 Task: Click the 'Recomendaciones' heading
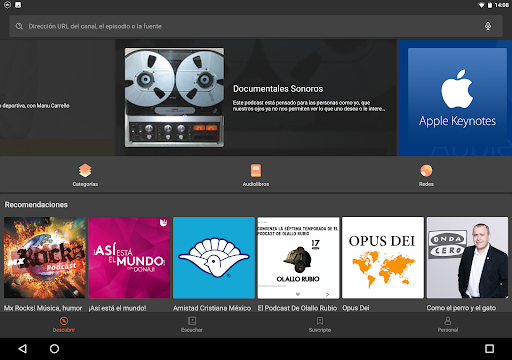pos(36,205)
